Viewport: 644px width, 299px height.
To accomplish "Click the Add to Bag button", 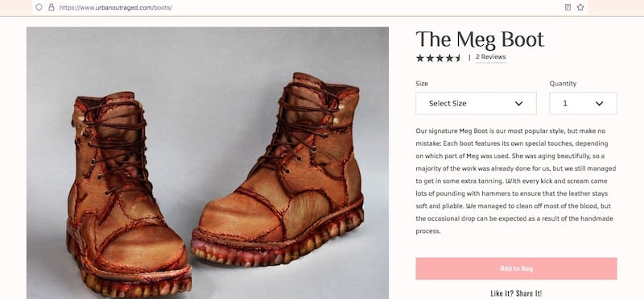I will [516, 268].
